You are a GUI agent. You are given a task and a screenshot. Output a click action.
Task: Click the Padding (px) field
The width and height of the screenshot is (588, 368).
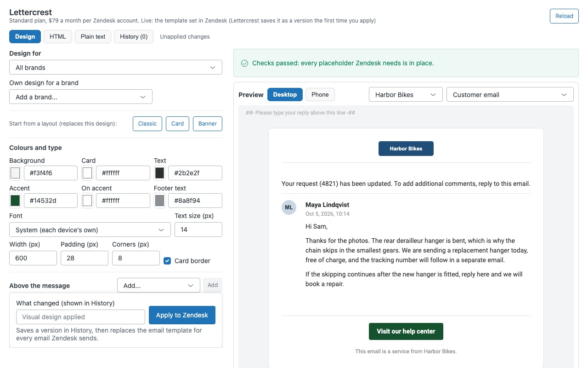pos(85,258)
